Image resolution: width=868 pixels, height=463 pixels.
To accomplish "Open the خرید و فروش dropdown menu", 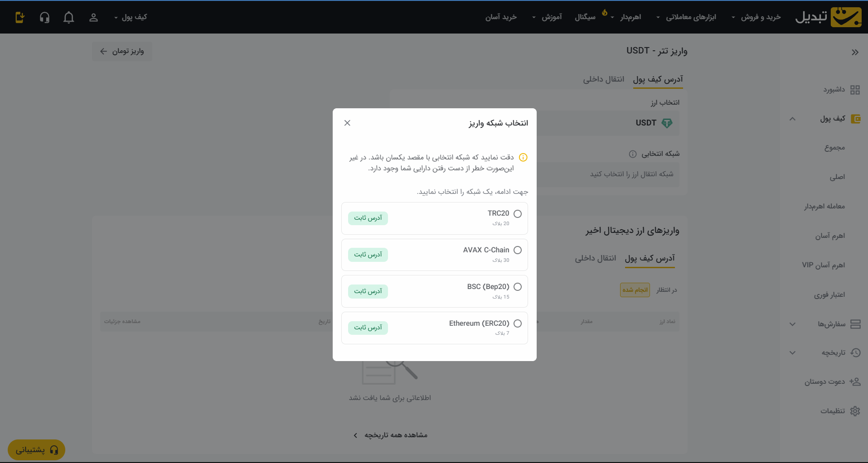I will coord(756,17).
